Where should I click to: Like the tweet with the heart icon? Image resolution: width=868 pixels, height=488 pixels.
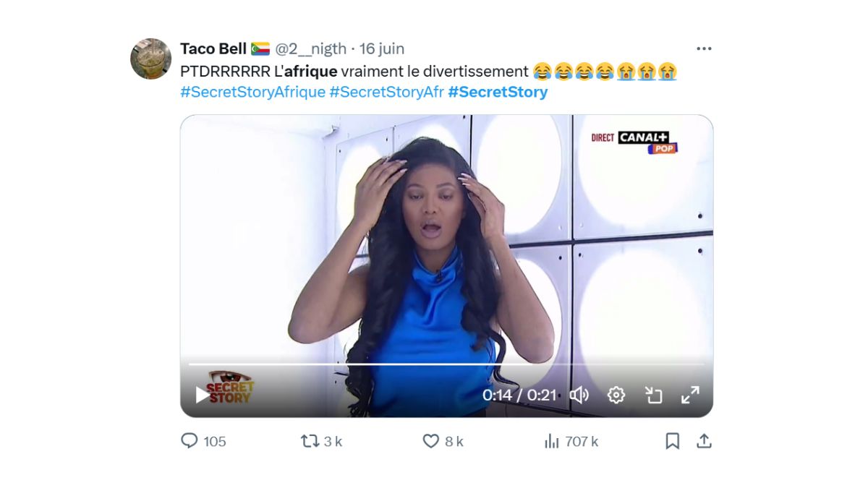coord(430,440)
